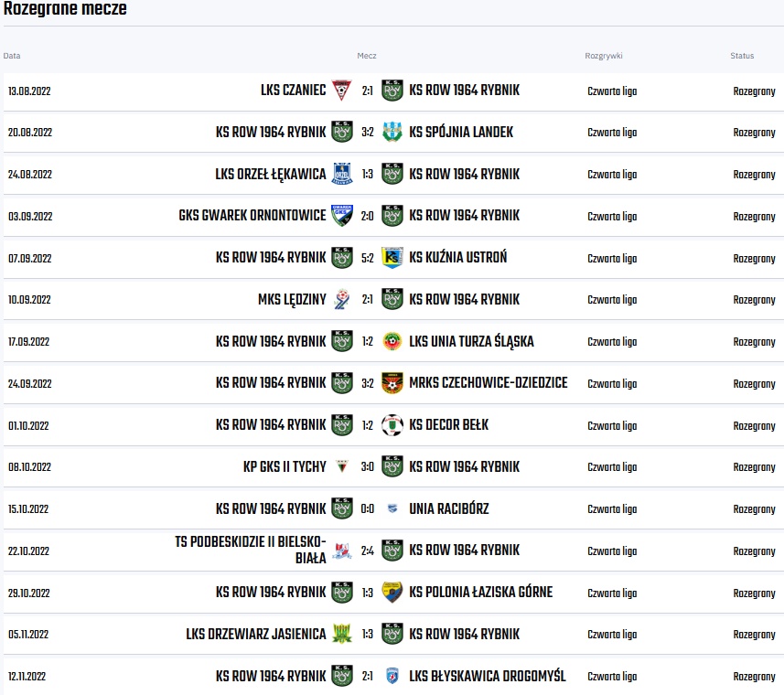The height and width of the screenshot is (695, 784).
Task: Click the LKS Unia Turza Śląska crest
Action: (392, 341)
